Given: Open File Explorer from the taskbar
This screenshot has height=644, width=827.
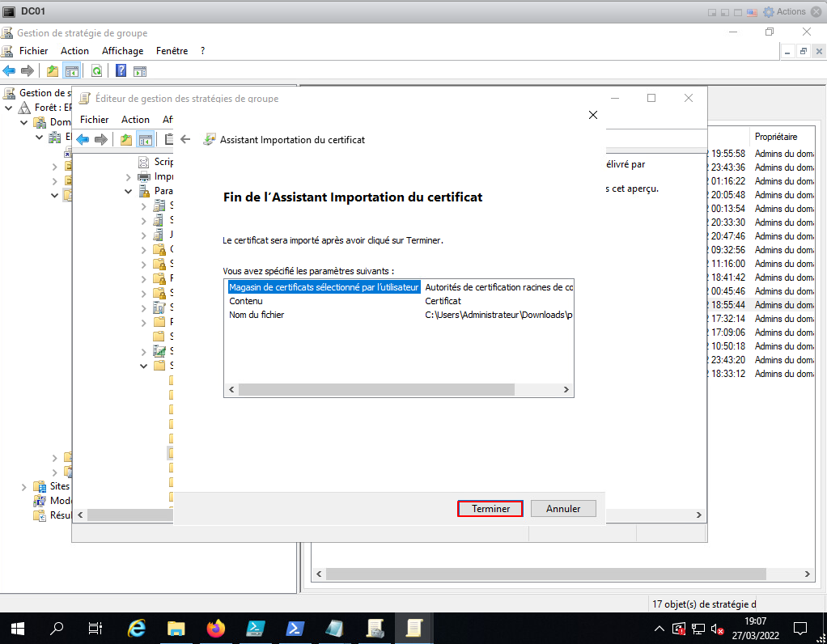Looking at the screenshot, I should coord(176,628).
